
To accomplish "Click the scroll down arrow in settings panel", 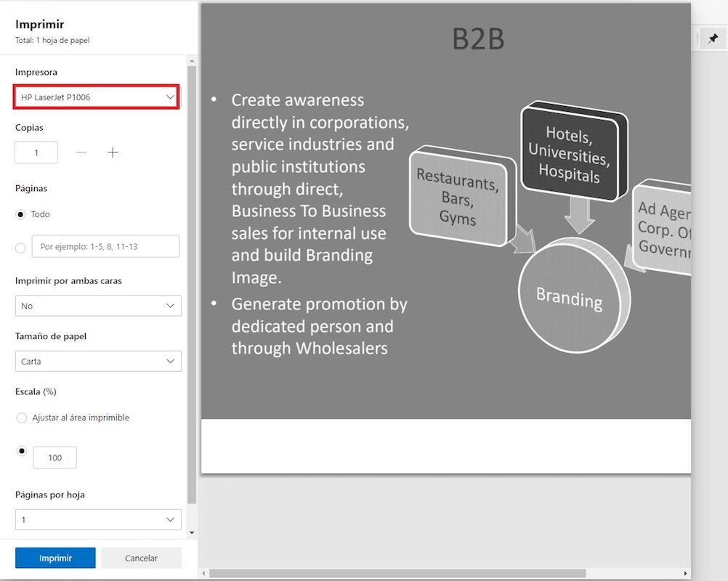I will point(192,532).
